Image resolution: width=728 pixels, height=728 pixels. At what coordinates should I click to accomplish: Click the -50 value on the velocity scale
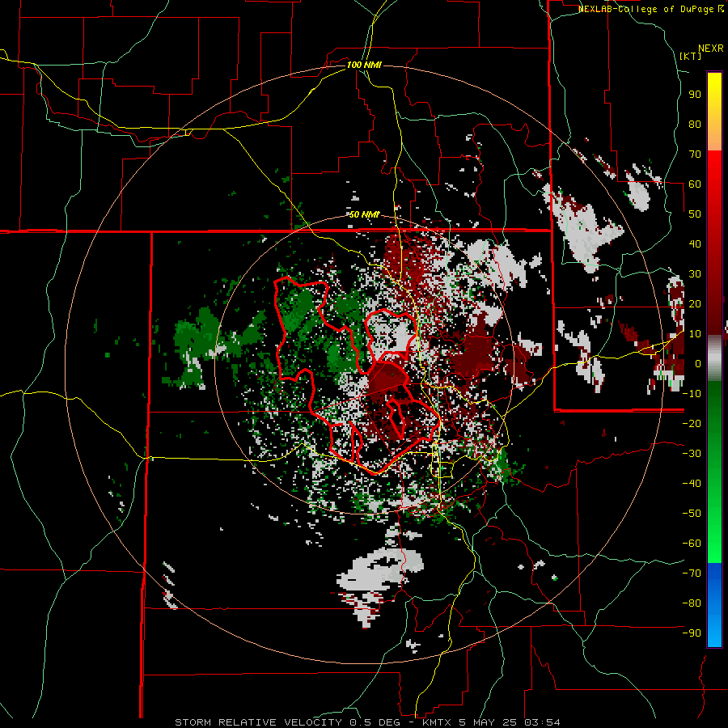coord(692,514)
